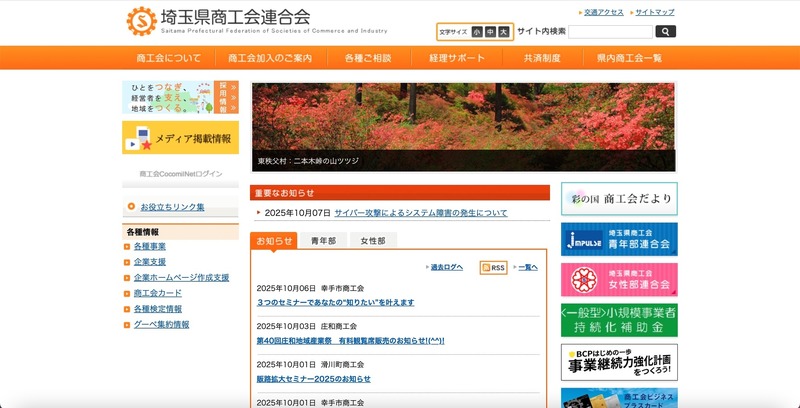This screenshot has width=800, height=408.
Task: Set text size to small (小)
Action: (x=478, y=32)
